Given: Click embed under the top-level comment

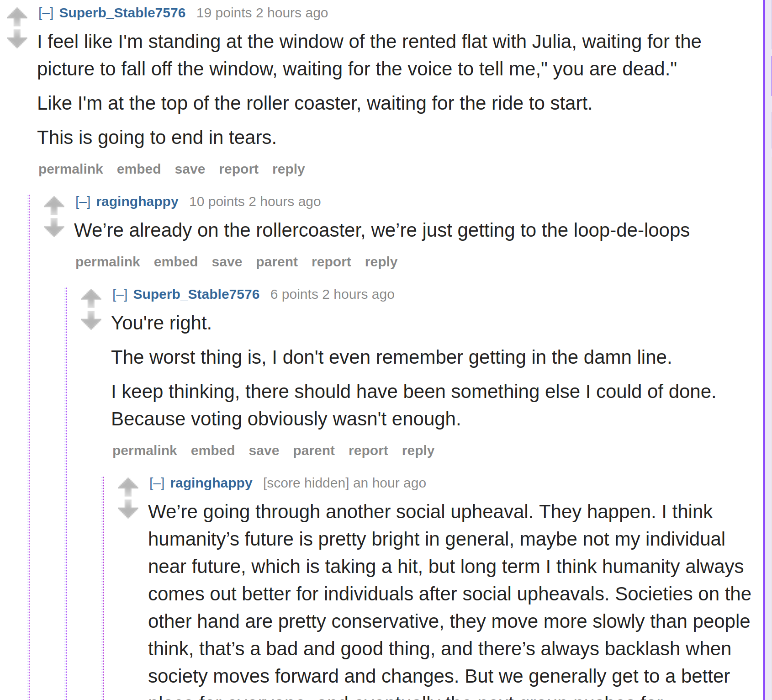Looking at the screenshot, I should point(139,169).
